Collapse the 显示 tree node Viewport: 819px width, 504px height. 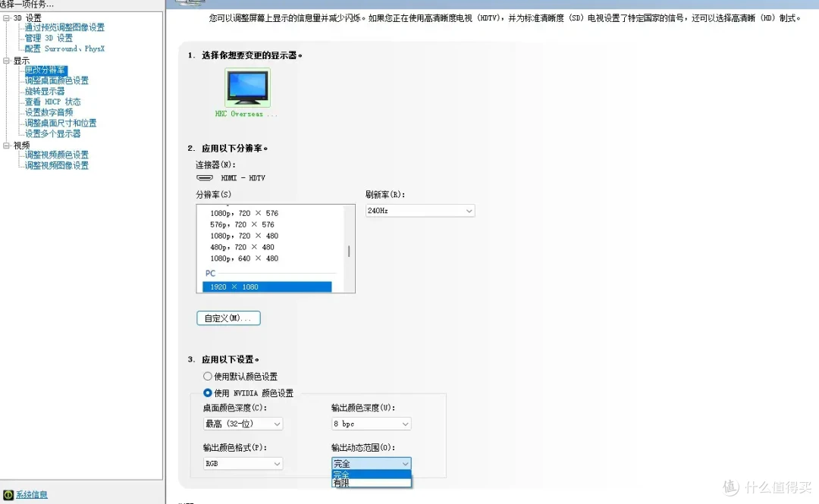tap(6, 61)
